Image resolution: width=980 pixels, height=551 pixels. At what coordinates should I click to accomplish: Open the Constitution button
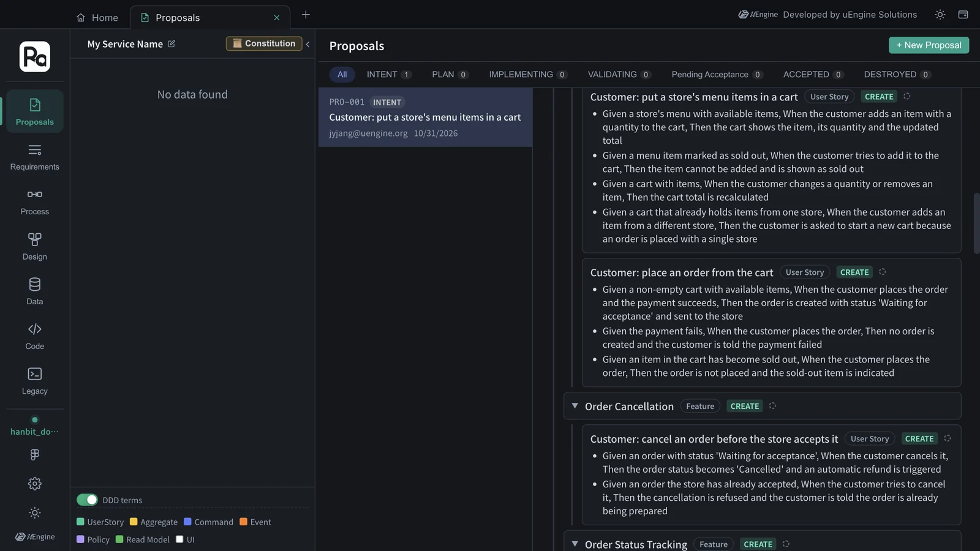264,43
